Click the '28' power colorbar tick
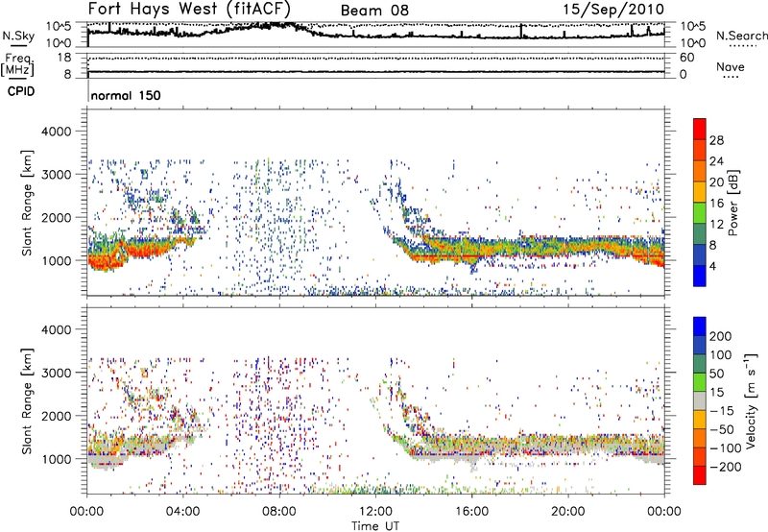Screen dimensions: 768x532 716,140
